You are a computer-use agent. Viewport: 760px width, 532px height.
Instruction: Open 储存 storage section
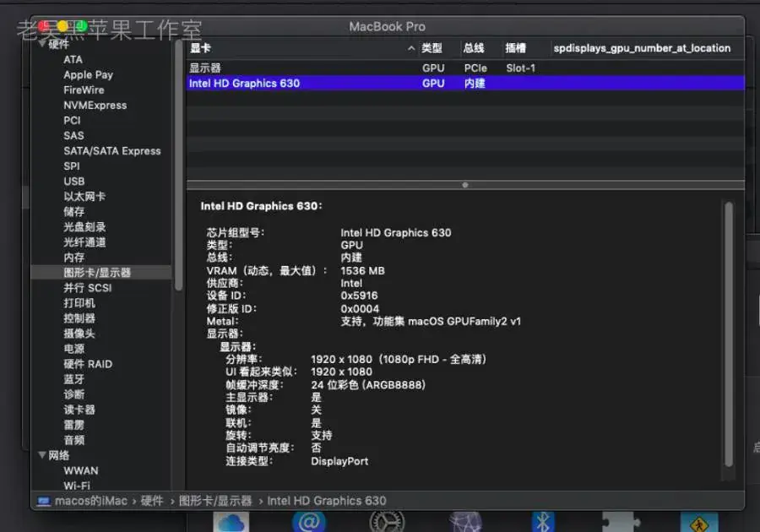[73, 212]
